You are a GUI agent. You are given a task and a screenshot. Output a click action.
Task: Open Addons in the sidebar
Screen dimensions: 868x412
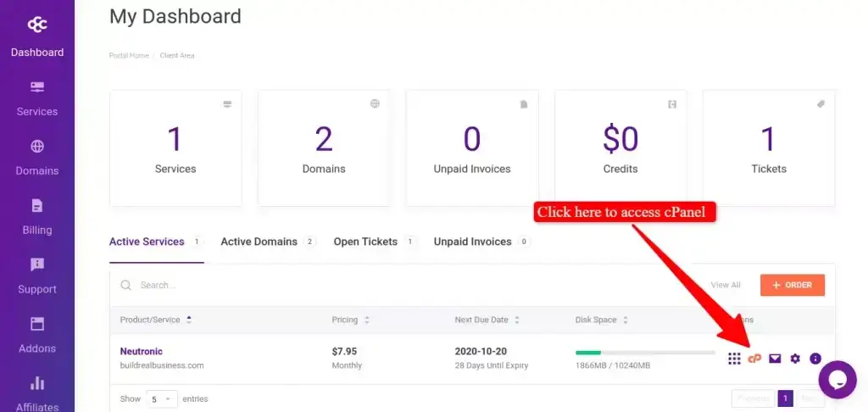pyautogui.click(x=37, y=337)
